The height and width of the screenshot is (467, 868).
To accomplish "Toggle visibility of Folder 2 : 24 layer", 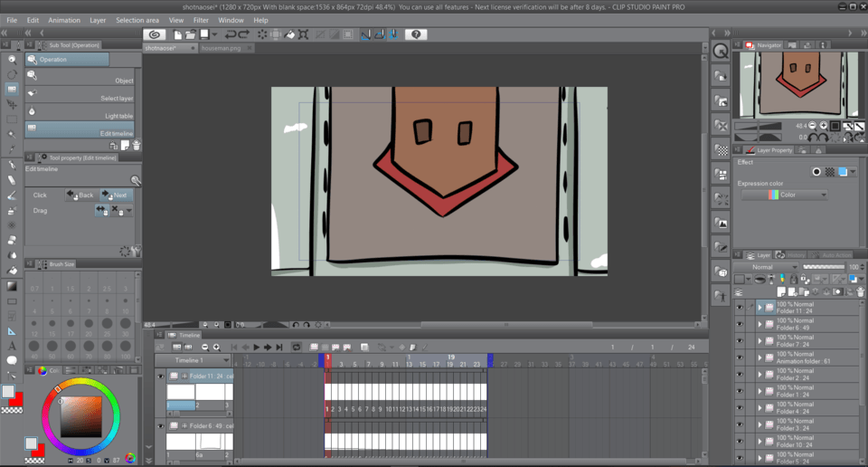I will 740,375.
